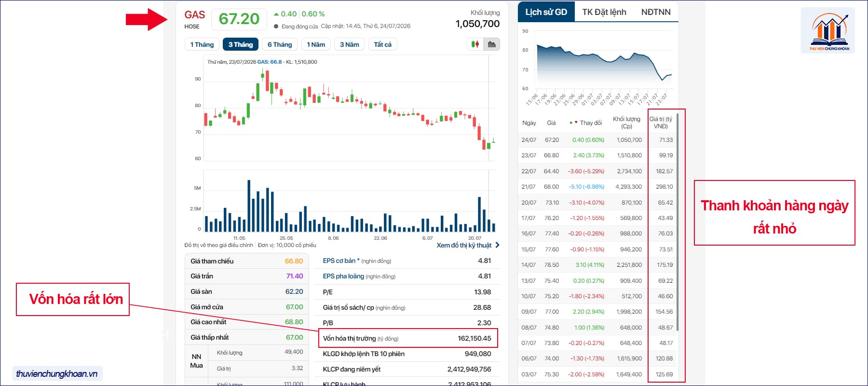Click Giá sàn value 62.20
868x386 pixels.
point(294,291)
